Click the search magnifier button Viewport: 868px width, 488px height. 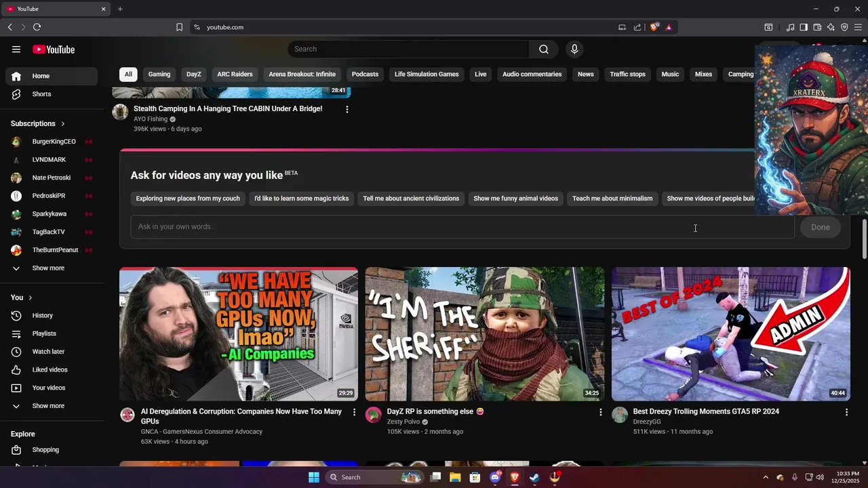tap(544, 49)
